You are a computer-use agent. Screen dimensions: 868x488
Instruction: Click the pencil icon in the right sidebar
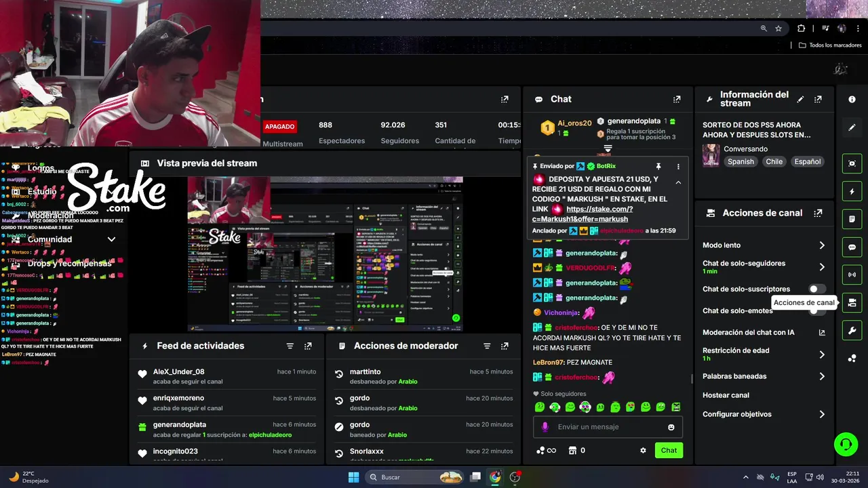pos(852,127)
